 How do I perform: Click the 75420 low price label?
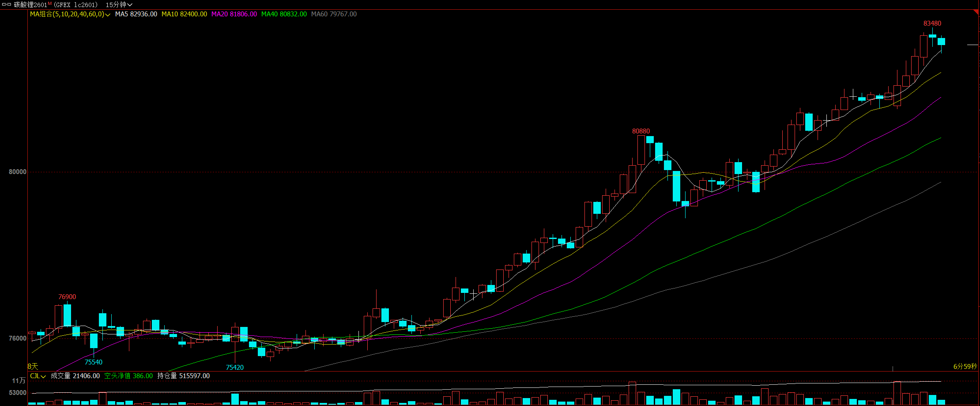click(235, 367)
